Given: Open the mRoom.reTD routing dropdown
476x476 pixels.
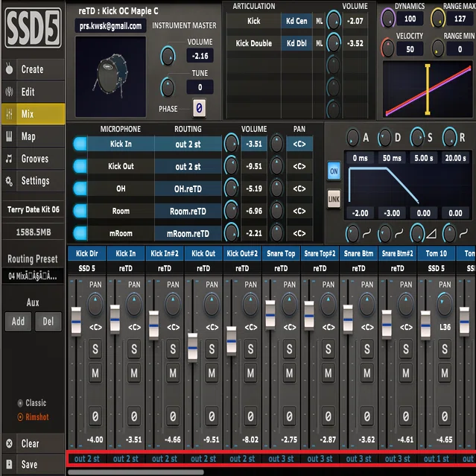Looking at the screenshot, I should [x=188, y=233].
